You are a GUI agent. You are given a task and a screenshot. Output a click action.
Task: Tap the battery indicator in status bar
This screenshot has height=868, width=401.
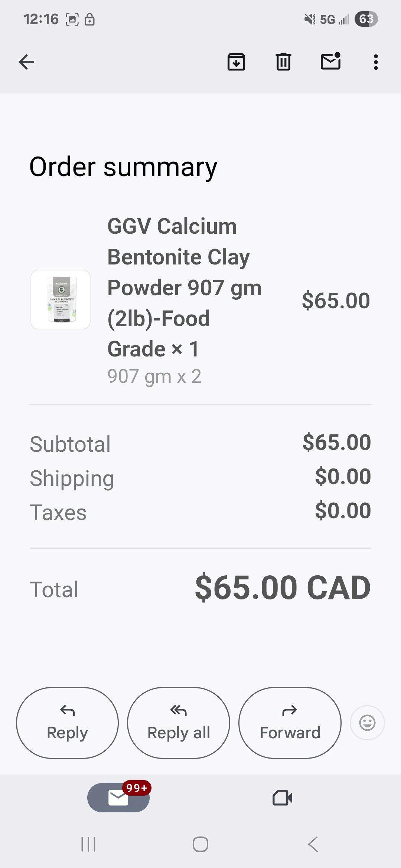(366, 19)
